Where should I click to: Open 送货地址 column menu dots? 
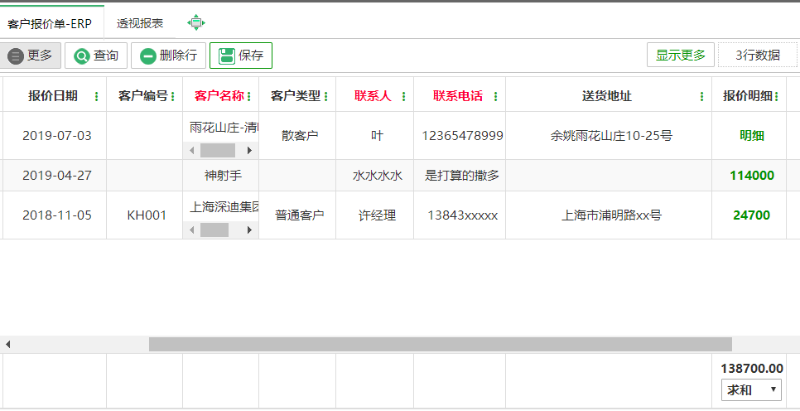coord(702,97)
